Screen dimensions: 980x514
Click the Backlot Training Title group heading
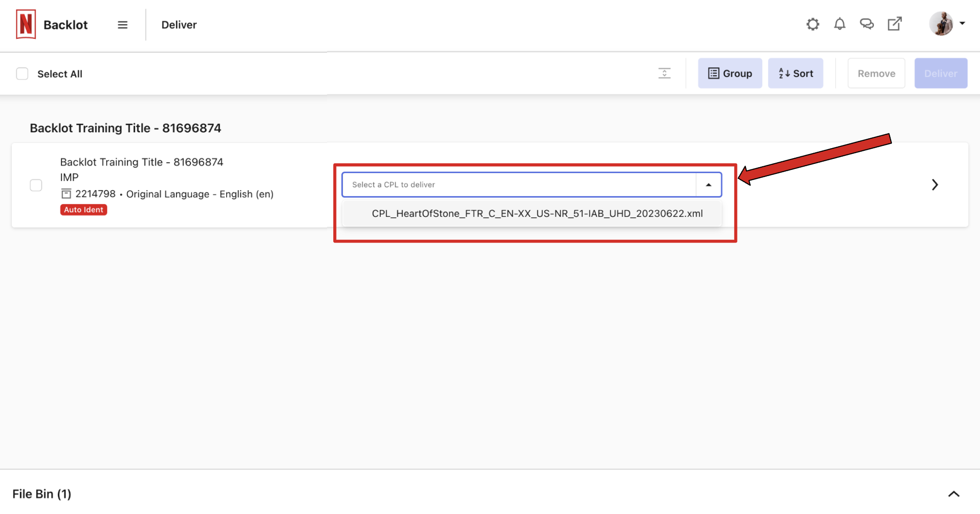pos(126,128)
